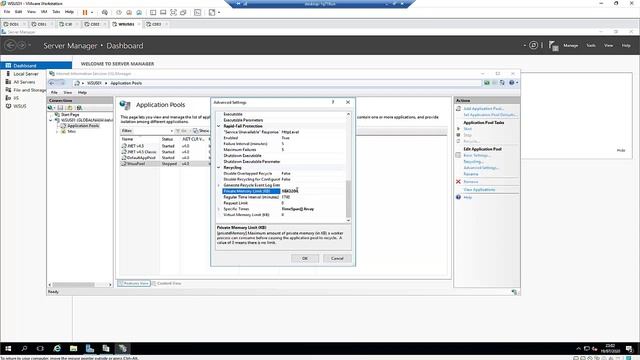
Task: Select Start Page in Connections tree
Action: point(70,115)
